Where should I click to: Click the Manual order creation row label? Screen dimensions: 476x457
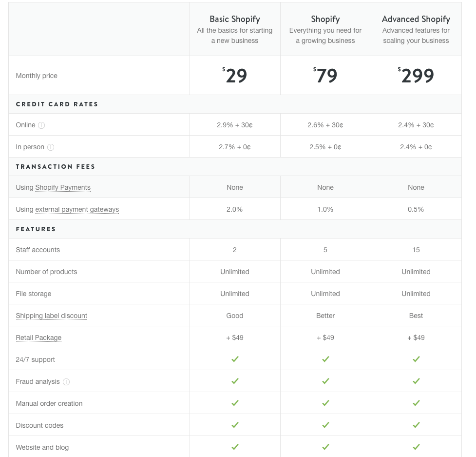[49, 403]
